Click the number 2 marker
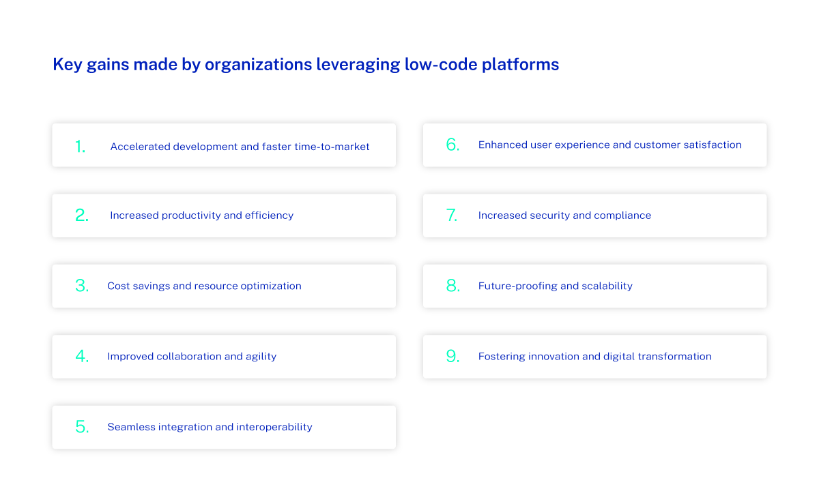 pos(81,216)
